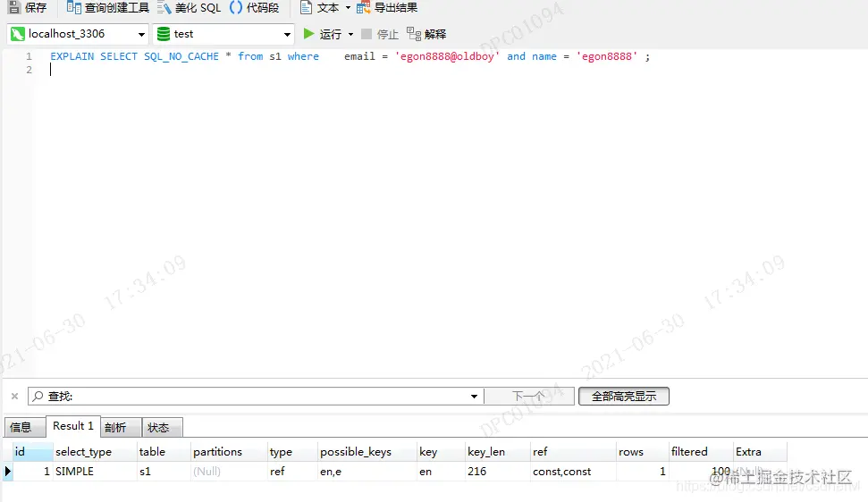Screen dimensions: 868x502
Task: Click the key_len column header
Action: point(498,452)
